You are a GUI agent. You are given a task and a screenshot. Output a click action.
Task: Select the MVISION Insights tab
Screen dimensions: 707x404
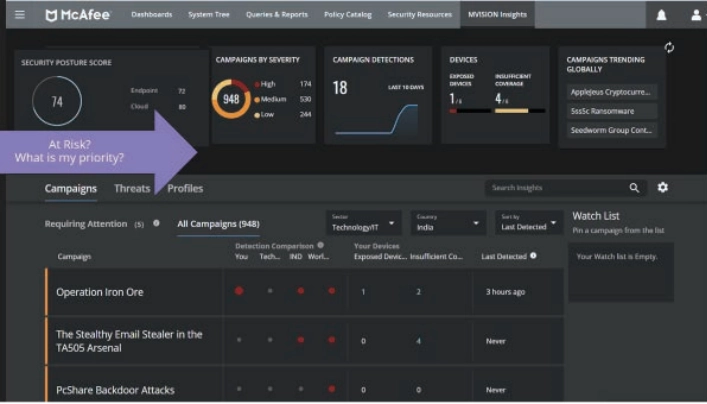[x=497, y=14]
